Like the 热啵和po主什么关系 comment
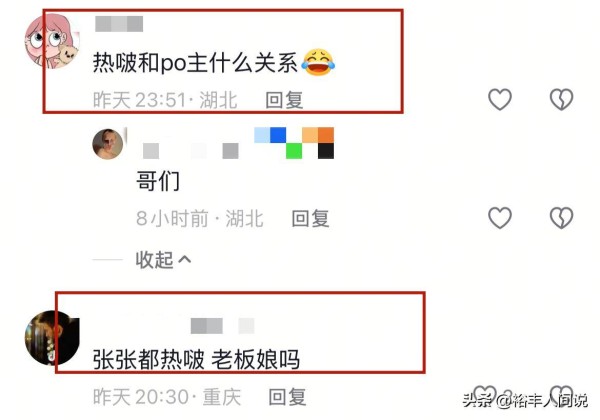The image size is (600, 420). (500, 99)
